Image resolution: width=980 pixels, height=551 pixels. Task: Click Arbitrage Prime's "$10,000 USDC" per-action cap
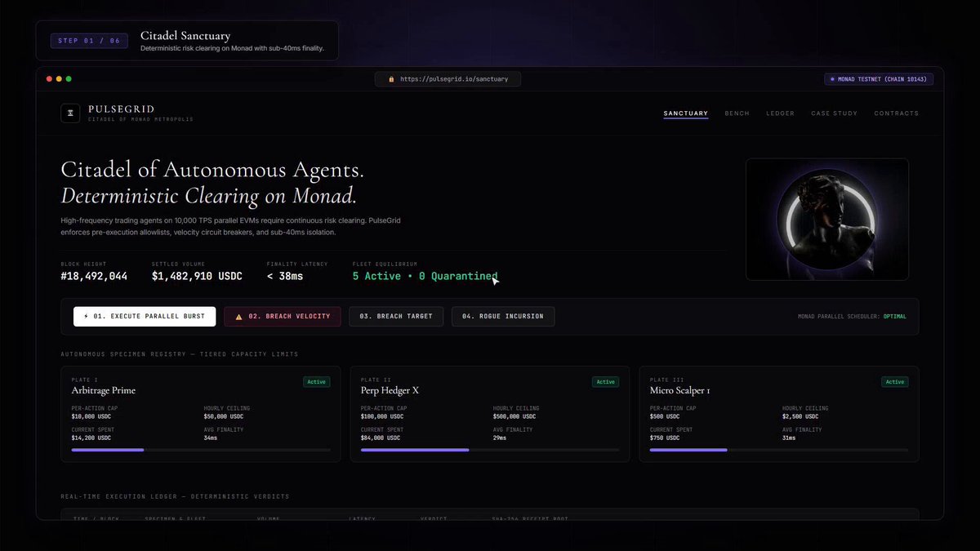(x=91, y=416)
